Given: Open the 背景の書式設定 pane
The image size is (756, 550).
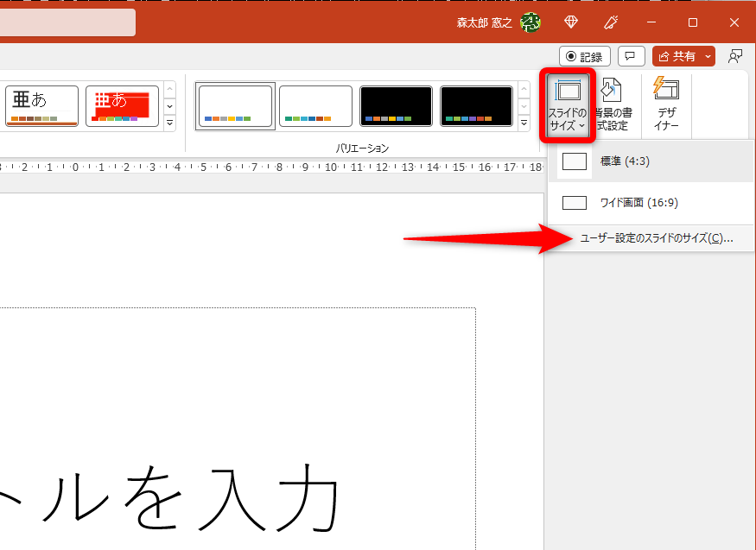Looking at the screenshot, I should [613, 105].
